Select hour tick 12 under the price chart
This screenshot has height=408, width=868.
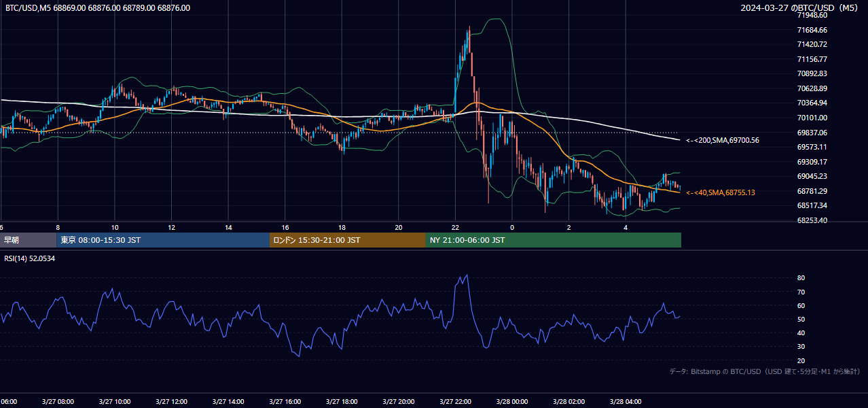coord(172,227)
